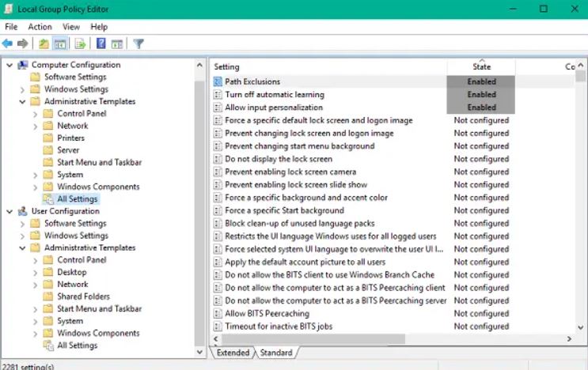
Task: Expand Software Settings under User Configuration
Action: click(22, 225)
